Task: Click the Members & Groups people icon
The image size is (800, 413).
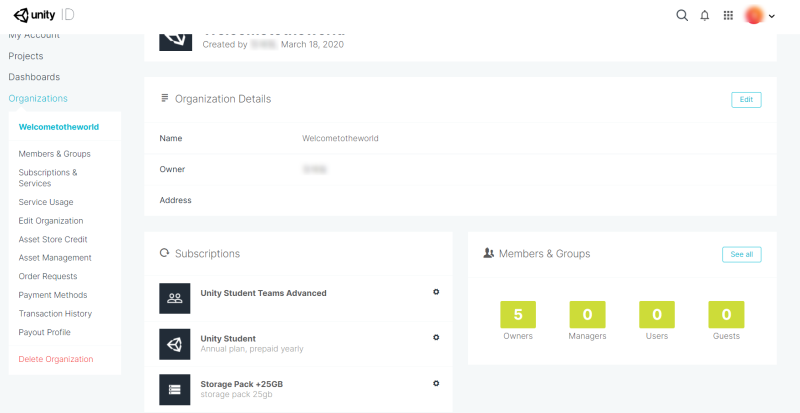Action: click(488, 253)
